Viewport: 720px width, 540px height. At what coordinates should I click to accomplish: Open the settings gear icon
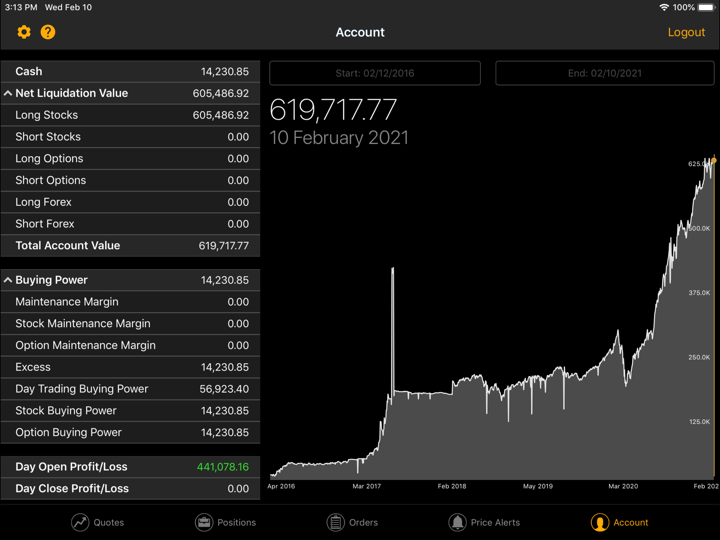pos(24,32)
